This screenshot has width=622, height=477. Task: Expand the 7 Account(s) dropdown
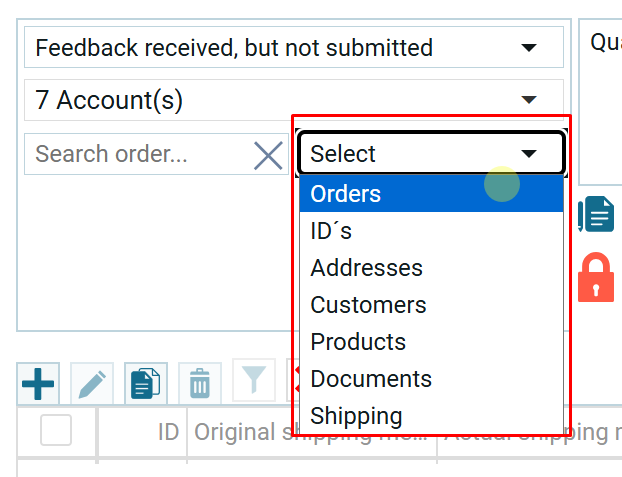[528, 100]
